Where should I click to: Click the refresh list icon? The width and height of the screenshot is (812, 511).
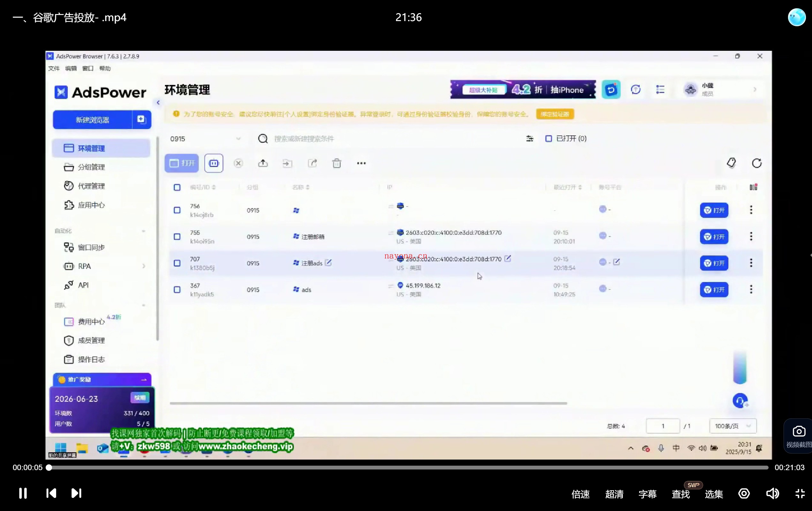757,163
